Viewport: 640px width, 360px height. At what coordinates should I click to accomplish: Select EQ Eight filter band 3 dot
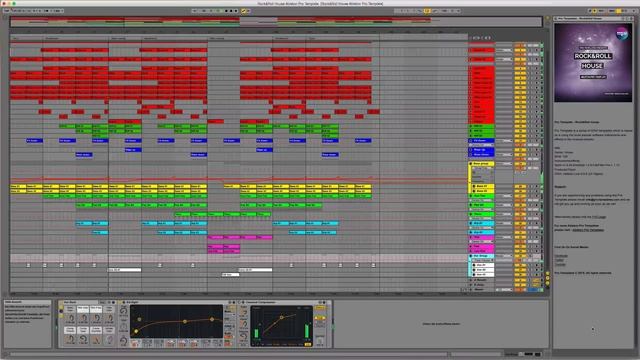pos(185,322)
